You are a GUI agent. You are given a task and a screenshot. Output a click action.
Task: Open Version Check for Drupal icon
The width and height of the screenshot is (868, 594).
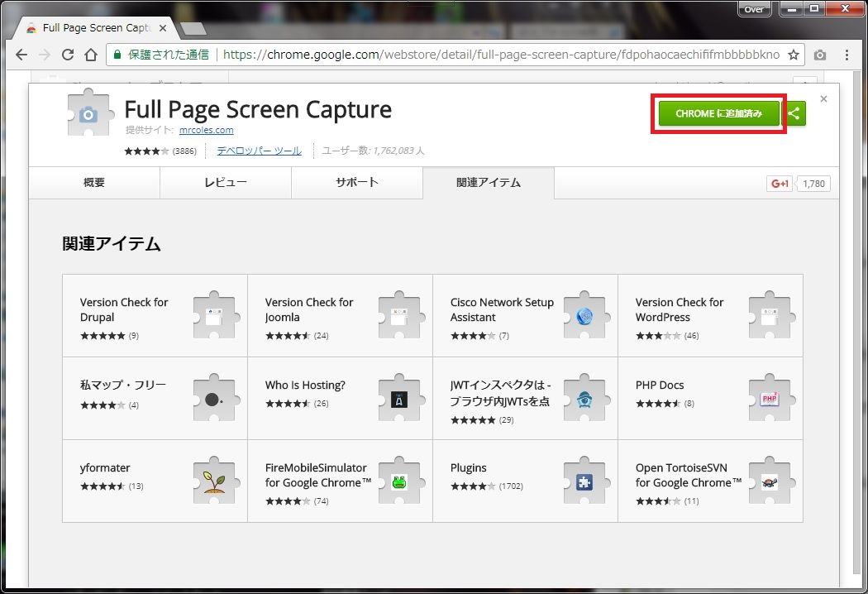coord(216,314)
